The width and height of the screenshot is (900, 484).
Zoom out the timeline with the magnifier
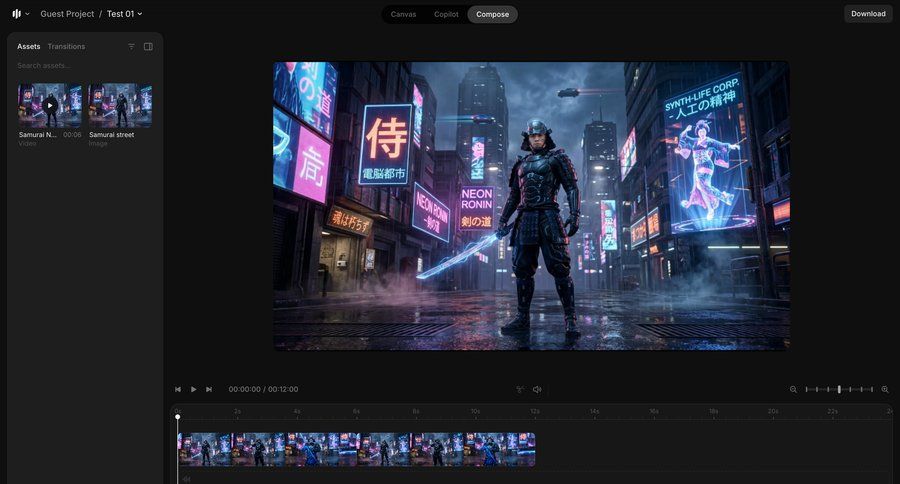[793, 389]
